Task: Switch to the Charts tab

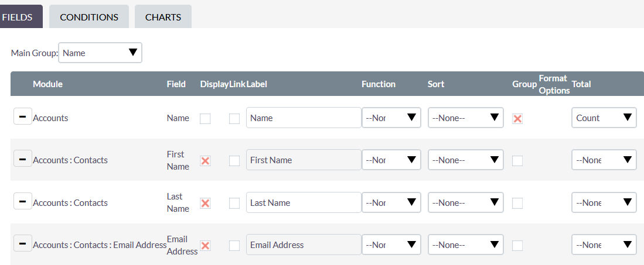Action: coord(163,17)
